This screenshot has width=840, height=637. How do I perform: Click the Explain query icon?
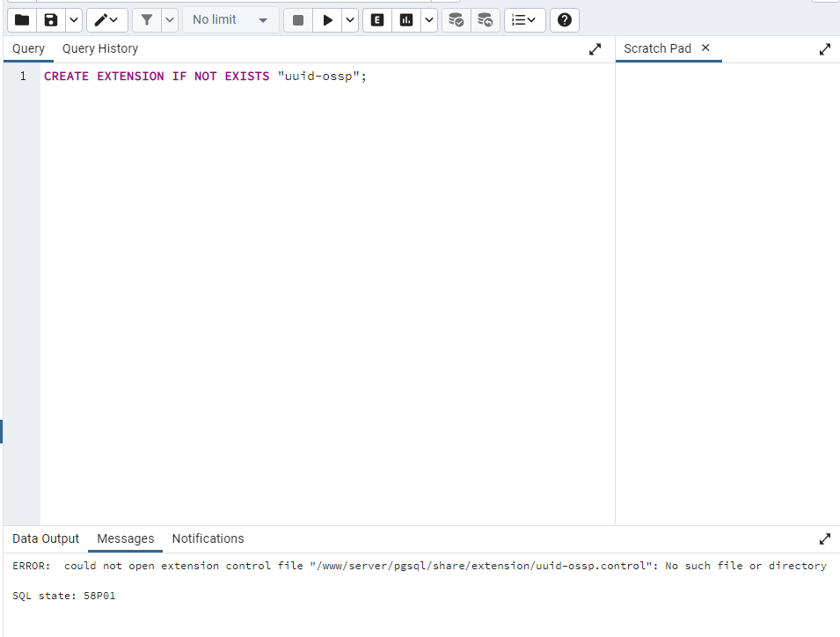pyautogui.click(x=377, y=20)
